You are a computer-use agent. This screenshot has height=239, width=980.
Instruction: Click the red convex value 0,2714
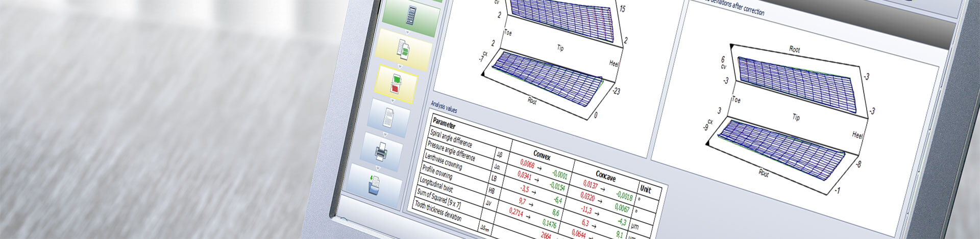[x=517, y=212]
